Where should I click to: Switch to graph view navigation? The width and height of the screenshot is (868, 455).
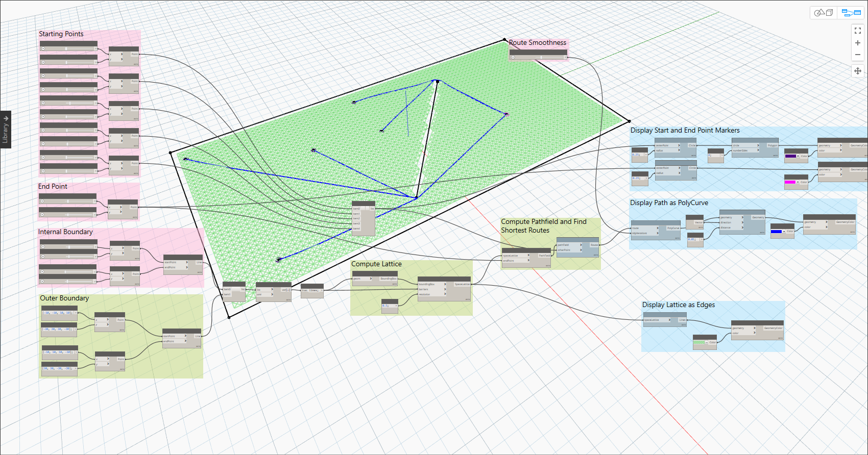(x=851, y=13)
